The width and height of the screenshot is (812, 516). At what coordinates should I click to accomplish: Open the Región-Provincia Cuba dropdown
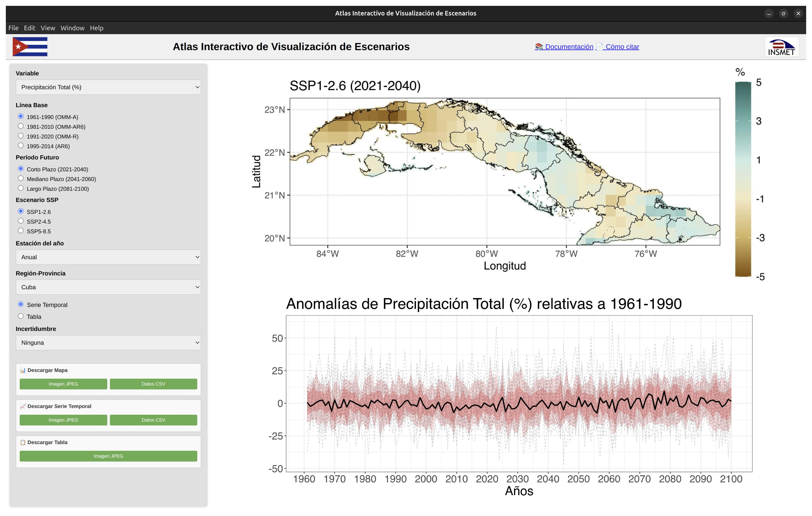click(x=108, y=287)
